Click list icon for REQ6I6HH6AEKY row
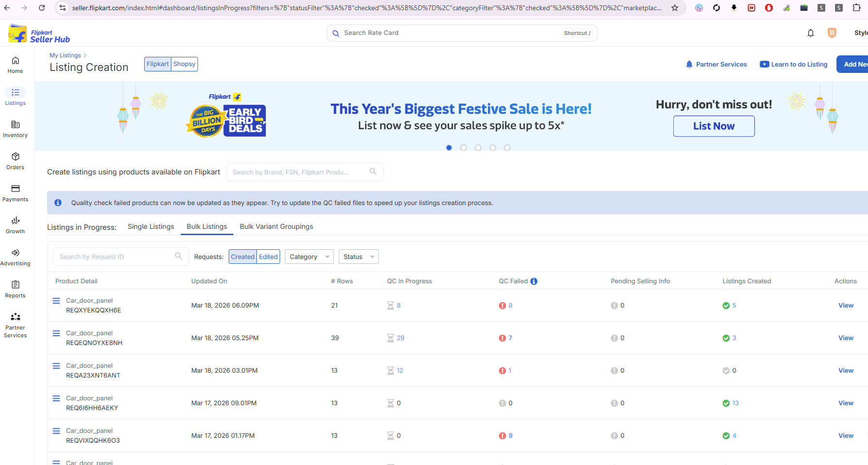Viewport: 868px width, 465px height. tap(56, 398)
